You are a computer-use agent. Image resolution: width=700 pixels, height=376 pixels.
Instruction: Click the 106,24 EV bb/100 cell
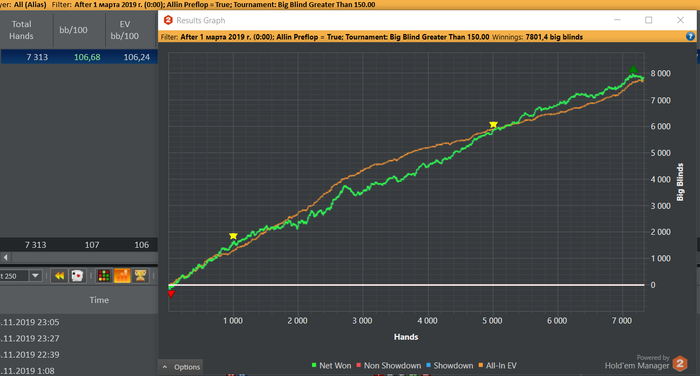click(x=137, y=57)
